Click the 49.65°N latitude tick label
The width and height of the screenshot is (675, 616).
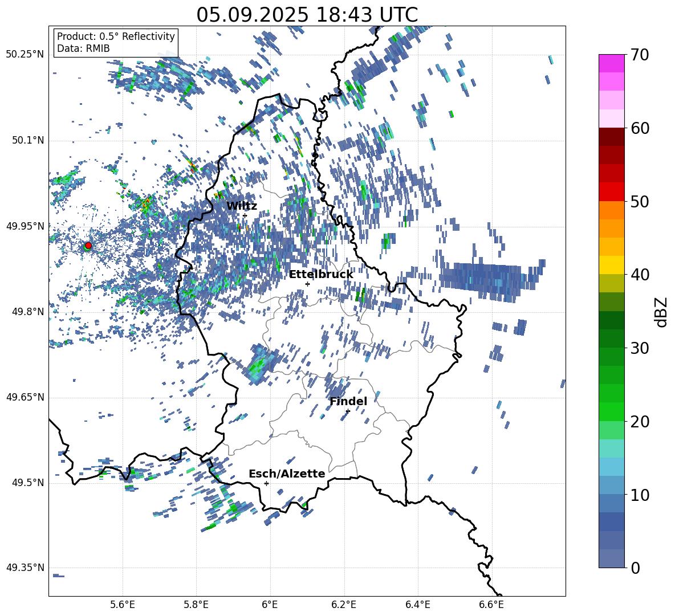tap(25, 397)
